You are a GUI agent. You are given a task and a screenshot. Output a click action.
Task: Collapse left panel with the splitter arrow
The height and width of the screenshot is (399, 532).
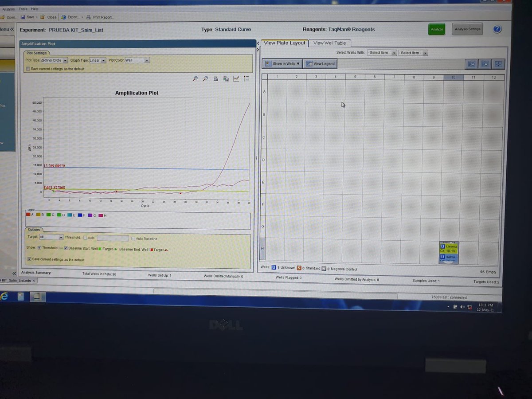(x=259, y=43)
